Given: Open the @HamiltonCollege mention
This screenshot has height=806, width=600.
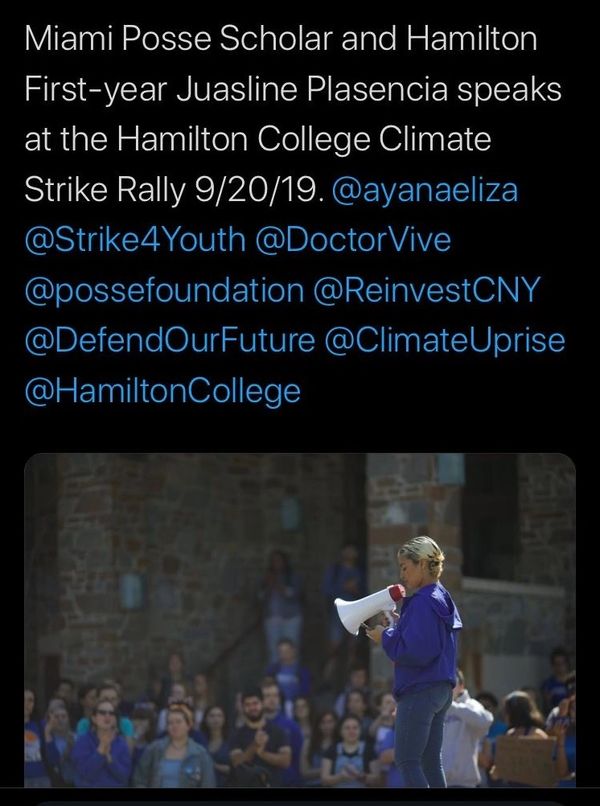Looking at the screenshot, I should (162, 392).
